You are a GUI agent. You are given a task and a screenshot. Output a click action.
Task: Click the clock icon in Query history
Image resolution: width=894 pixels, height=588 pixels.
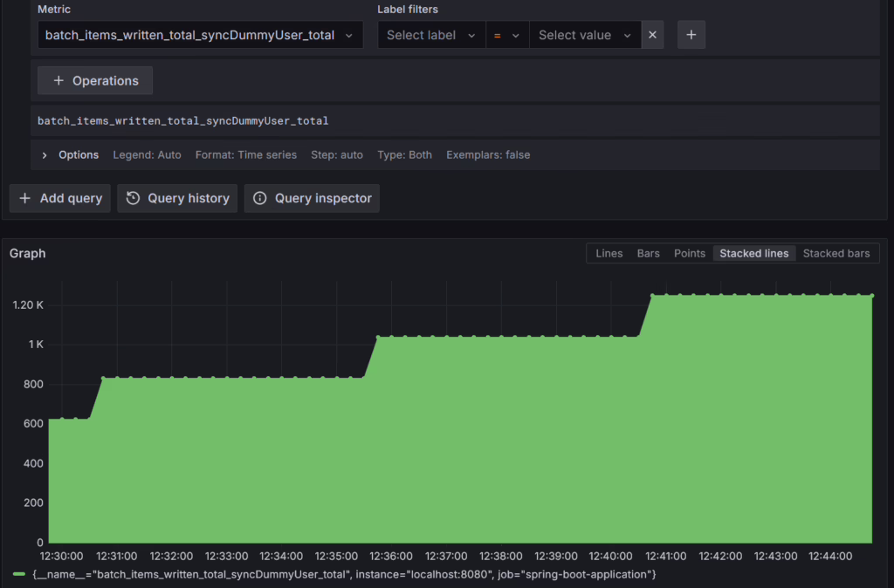click(x=133, y=198)
